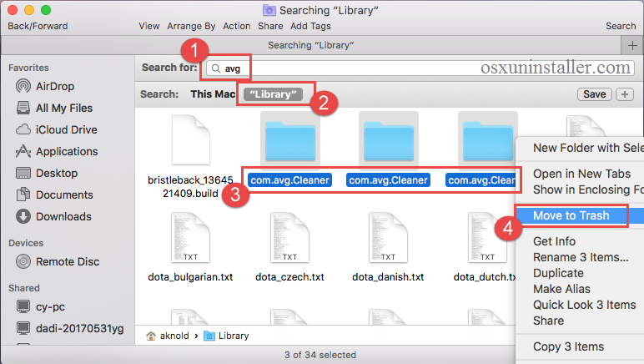644x364 pixels.
Task: Open shared computer dadi-20170531yg
Action: pos(70,328)
